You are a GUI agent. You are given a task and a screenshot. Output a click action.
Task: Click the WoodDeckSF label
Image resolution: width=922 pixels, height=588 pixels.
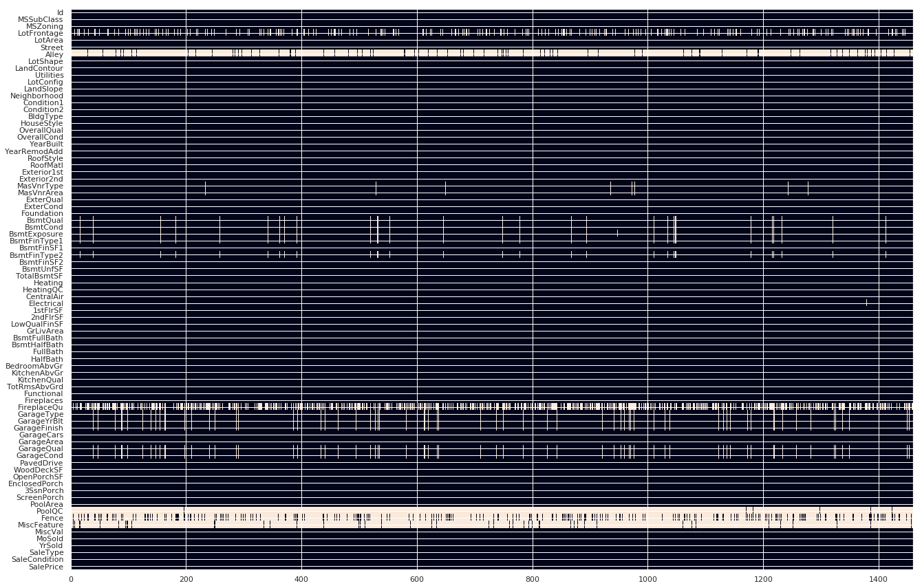coord(39,470)
